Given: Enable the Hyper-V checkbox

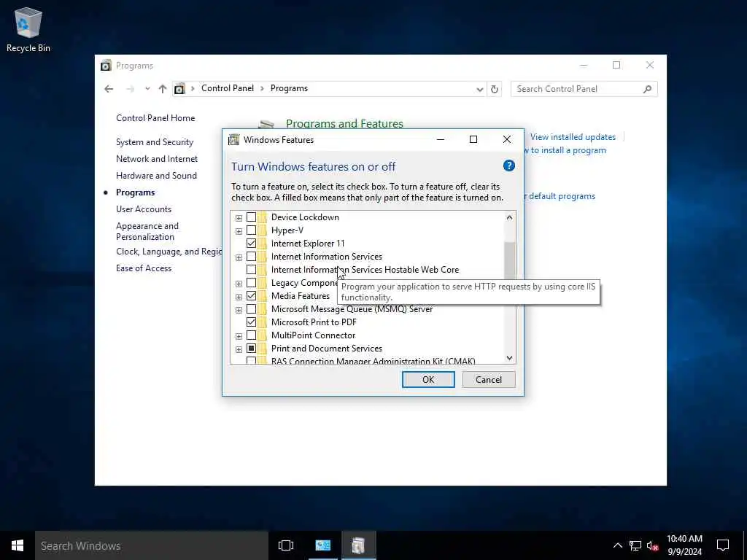Looking at the screenshot, I should point(251,230).
